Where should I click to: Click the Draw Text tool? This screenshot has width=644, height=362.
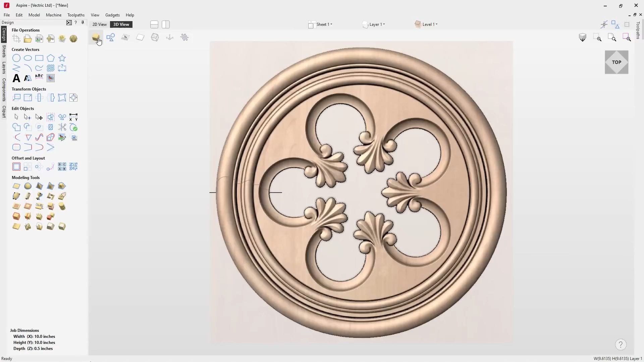[x=16, y=78]
